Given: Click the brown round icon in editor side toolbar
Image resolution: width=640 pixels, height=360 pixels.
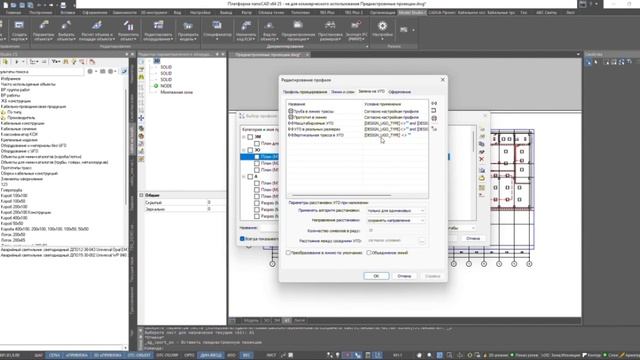Looking at the screenshot, I should [x=141, y=136].
